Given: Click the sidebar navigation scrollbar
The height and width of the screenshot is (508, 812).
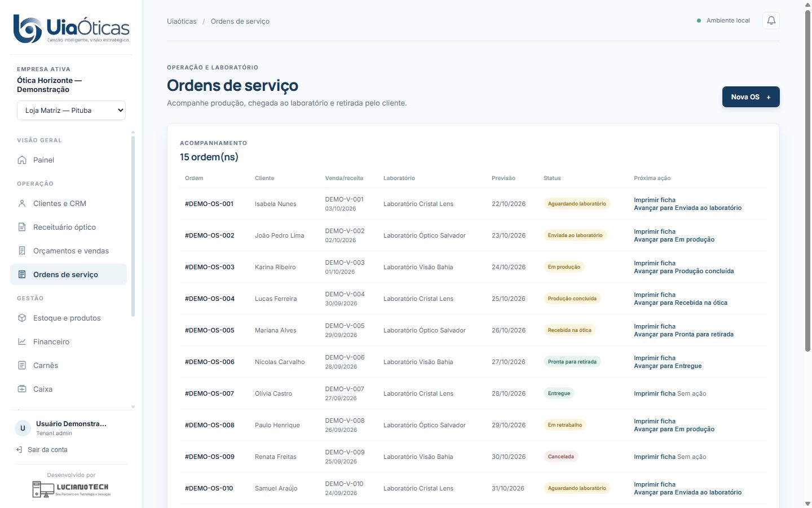Looking at the screenshot, I should point(133,226).
